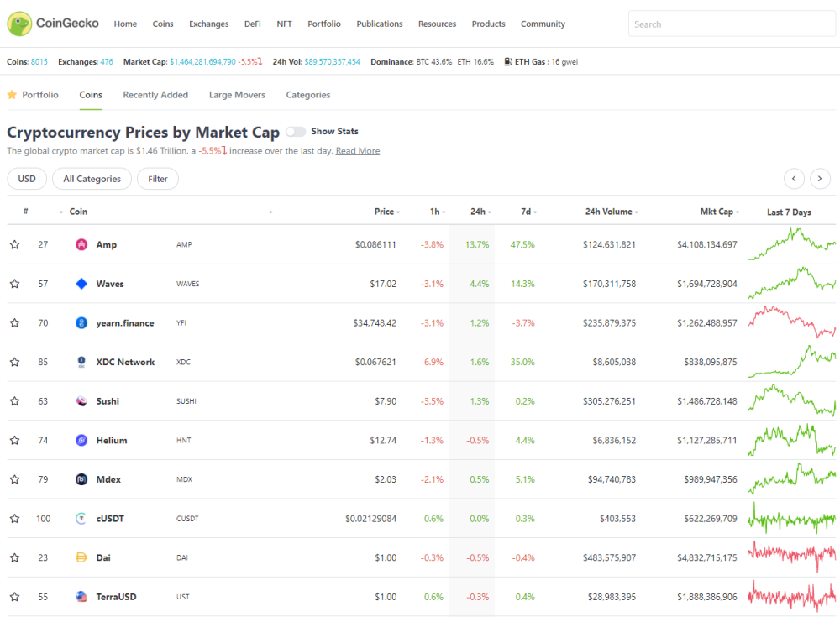The image size is (840, 617).
Task: Click the yearn.finance coin icon
Action: pyautogui.click(x=81, y=323)
